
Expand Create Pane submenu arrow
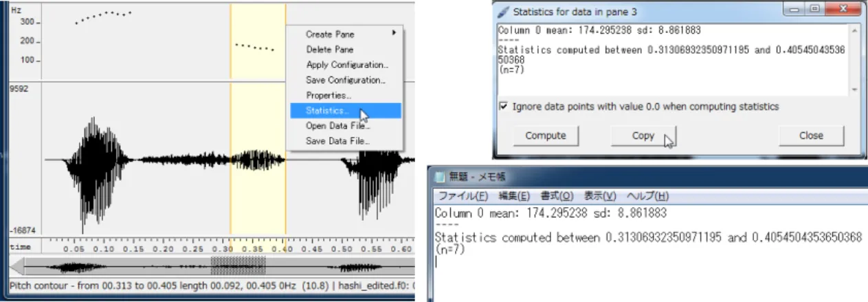click(394, 34)
